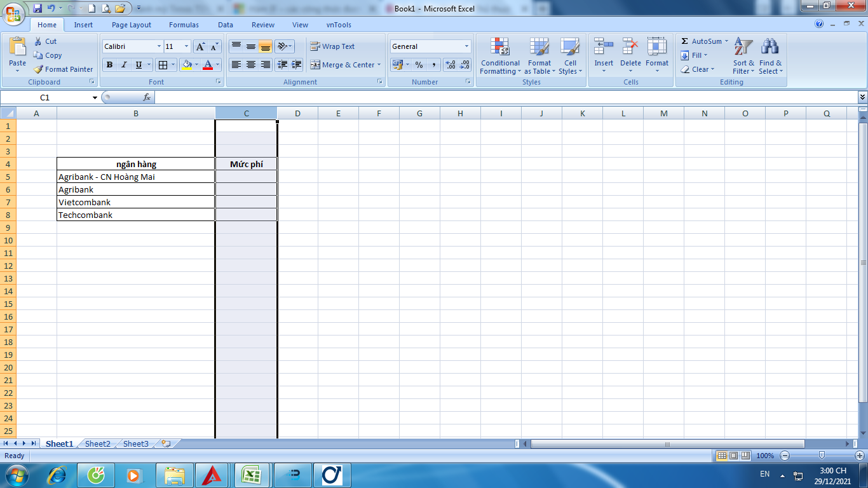The image size is (868, 488).
Task: Open the font name dropdown showing Calibri
Action: point(159,46)
